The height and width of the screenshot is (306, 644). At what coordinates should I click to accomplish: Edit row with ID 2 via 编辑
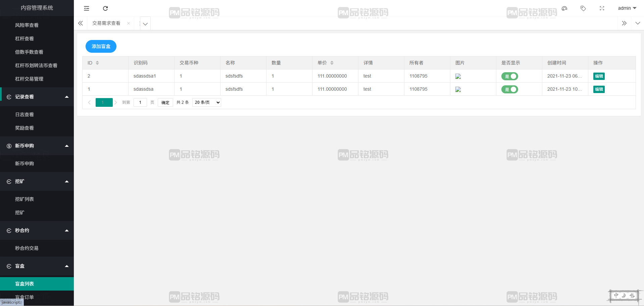599,76
